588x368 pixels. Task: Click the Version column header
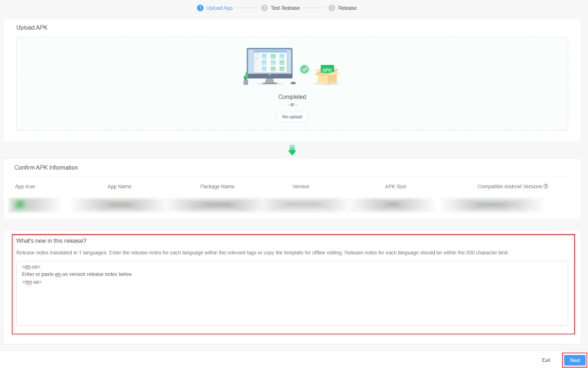301,186
